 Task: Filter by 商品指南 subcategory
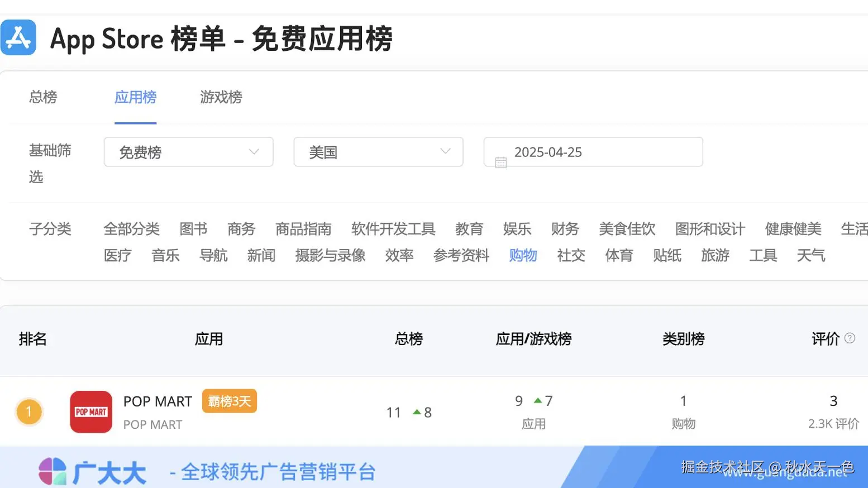point(303,229)
